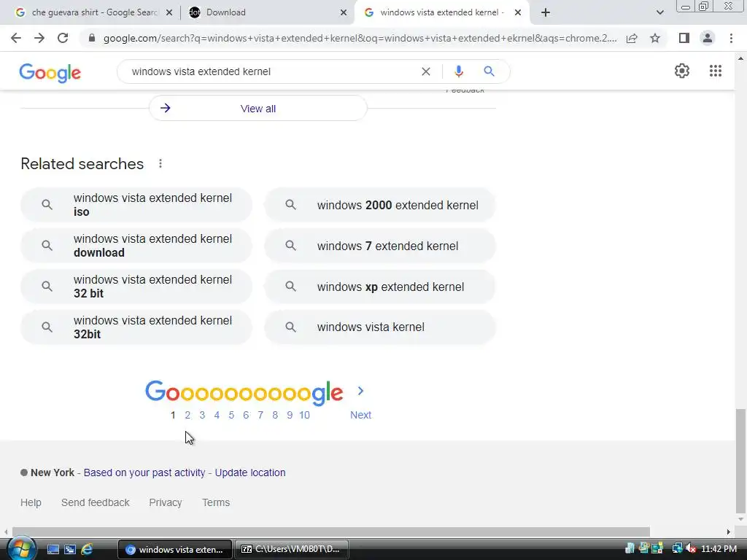Open a new browser tab
Viewport: 747px width, 560px height.
click(x=546, y=12)
